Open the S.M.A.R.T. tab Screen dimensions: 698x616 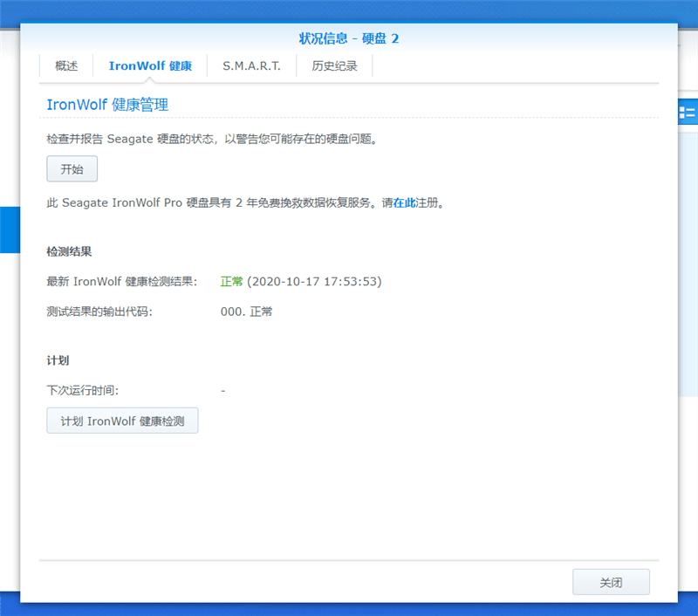pos(251,65)
